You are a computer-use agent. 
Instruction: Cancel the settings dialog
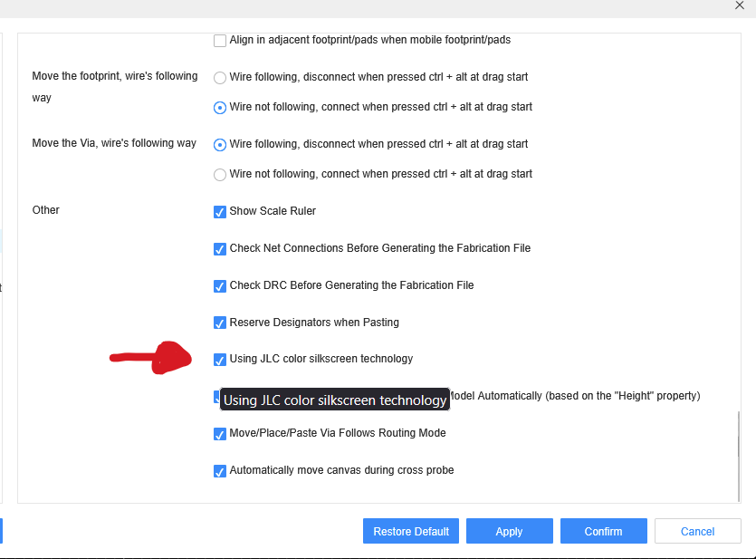pyautogui.click(x=697, y=532)
